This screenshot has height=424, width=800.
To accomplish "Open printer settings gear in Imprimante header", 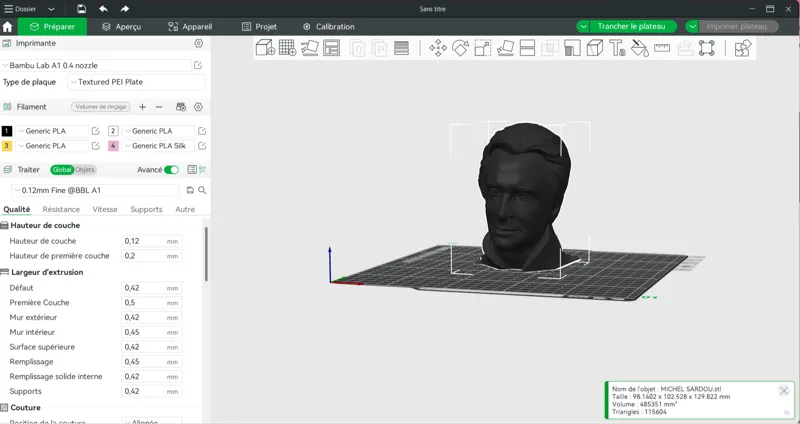I will 199,43.
